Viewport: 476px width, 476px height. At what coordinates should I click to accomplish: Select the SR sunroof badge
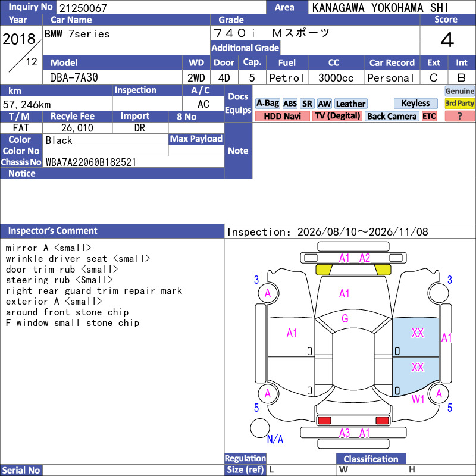tap(307, 104)
